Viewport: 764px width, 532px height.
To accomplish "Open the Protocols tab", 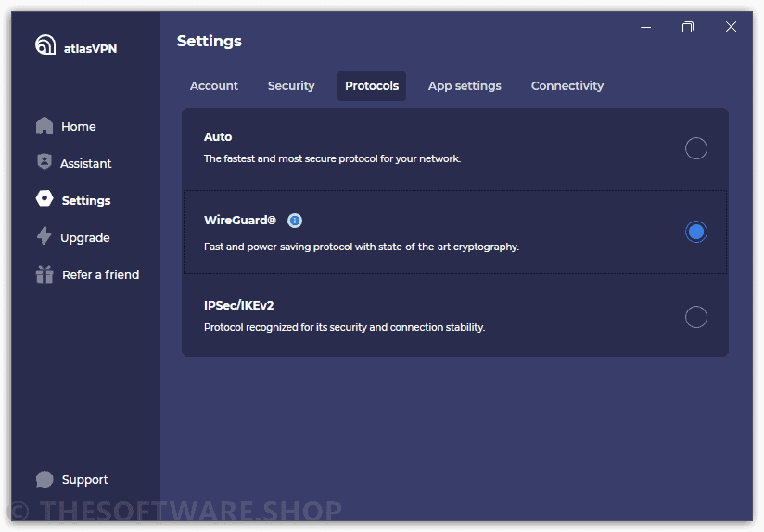I will coord(372,86).
